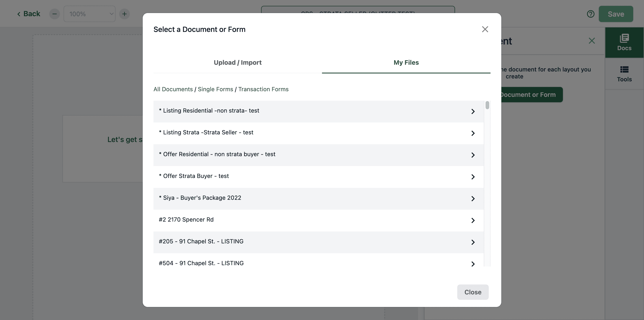Open the Docs sidebar panel
This screenshot has height=320, width=644.
[624, 42]
